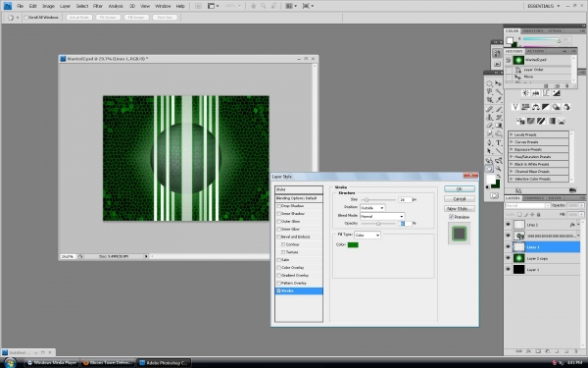Image resolution: width=588 pixels, height=368 pixels.
Task: Select the Pen tool
Action: [490, 142]
